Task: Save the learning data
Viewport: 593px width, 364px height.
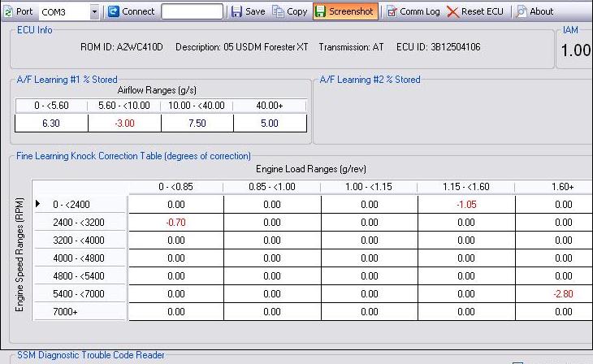Action: 248,11
